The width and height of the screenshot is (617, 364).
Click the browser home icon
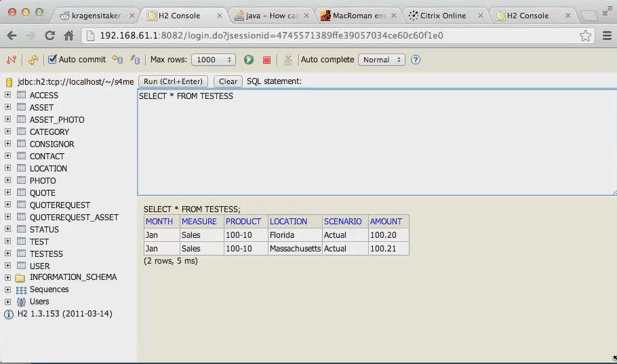tap(68, 36)
